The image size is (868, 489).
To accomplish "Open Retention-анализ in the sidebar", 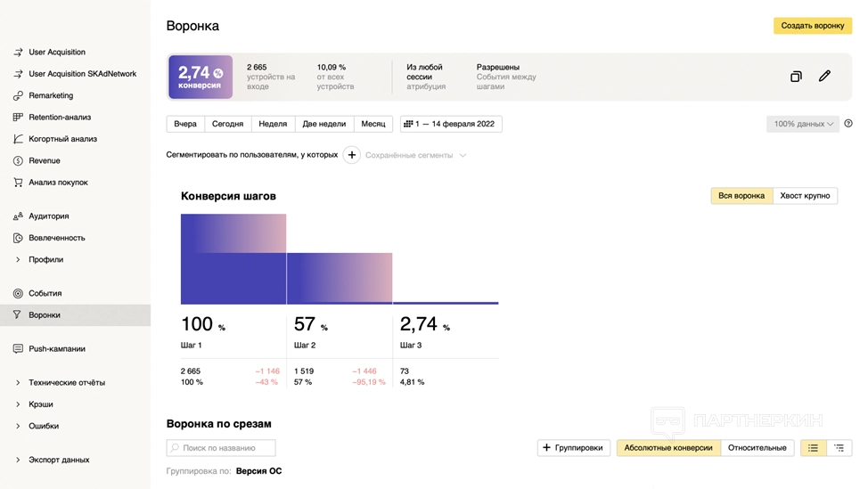I will coord(59,118).
